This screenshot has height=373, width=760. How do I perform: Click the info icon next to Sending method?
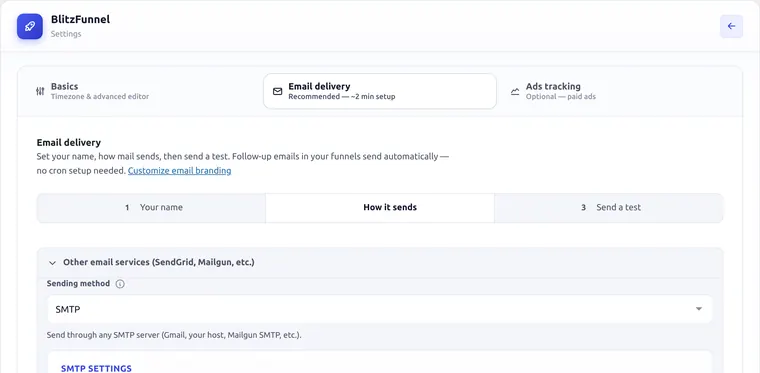click(120, 284)
